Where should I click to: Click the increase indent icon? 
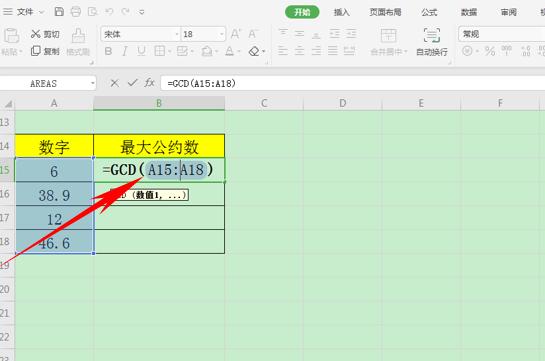point(351,34)
